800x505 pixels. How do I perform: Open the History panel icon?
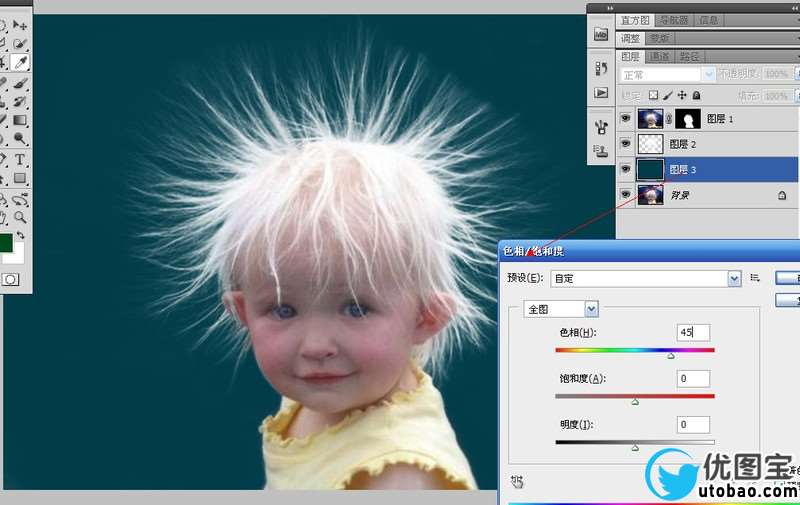point(601,68)
